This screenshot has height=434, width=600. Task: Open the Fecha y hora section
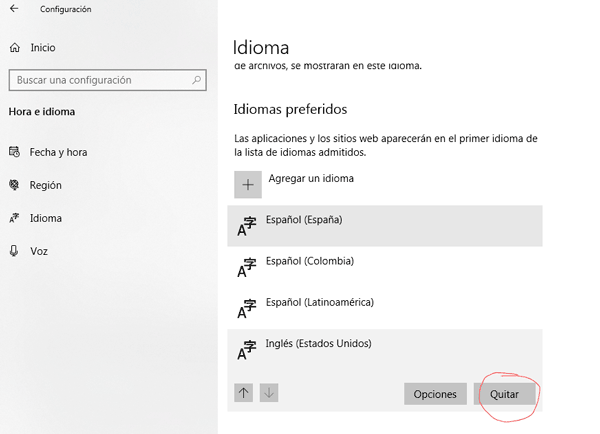click(58, 152)
